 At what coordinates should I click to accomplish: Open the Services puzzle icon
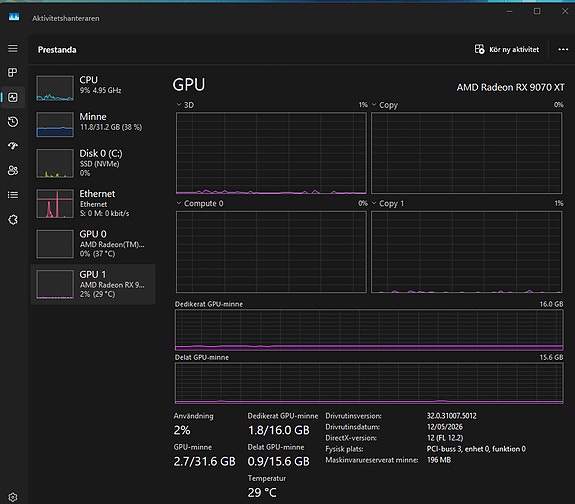[13, 219]
